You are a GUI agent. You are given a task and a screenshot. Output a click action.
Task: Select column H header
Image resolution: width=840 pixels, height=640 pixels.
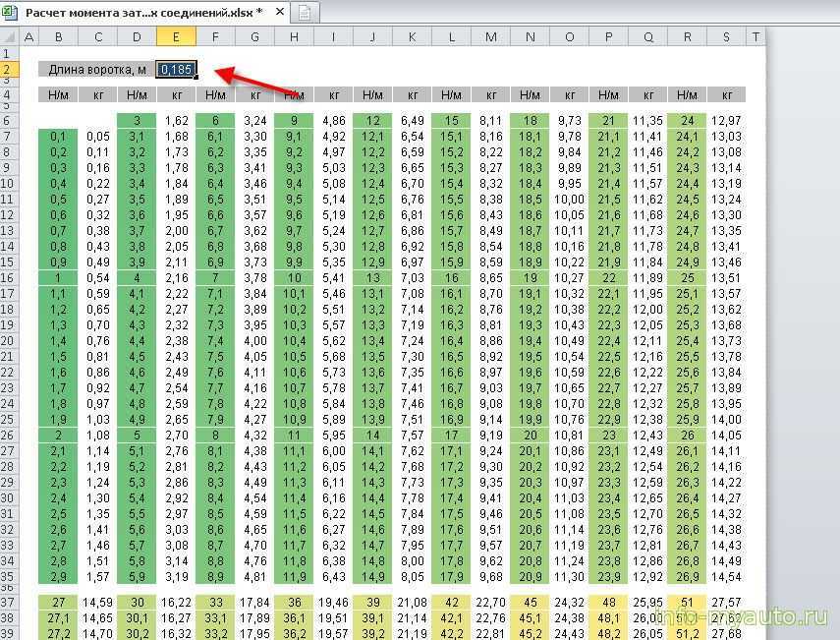tap(294, 37)
